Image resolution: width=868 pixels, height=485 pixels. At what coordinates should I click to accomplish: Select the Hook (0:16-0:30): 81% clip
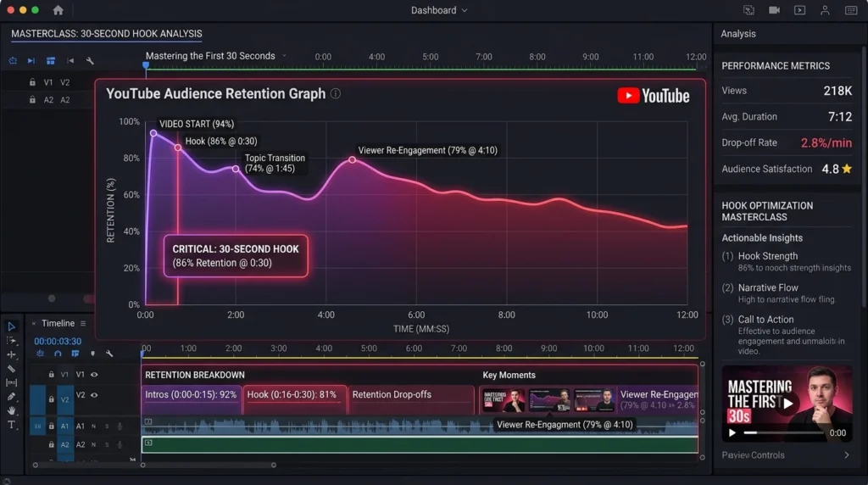[x=294, y=399]
